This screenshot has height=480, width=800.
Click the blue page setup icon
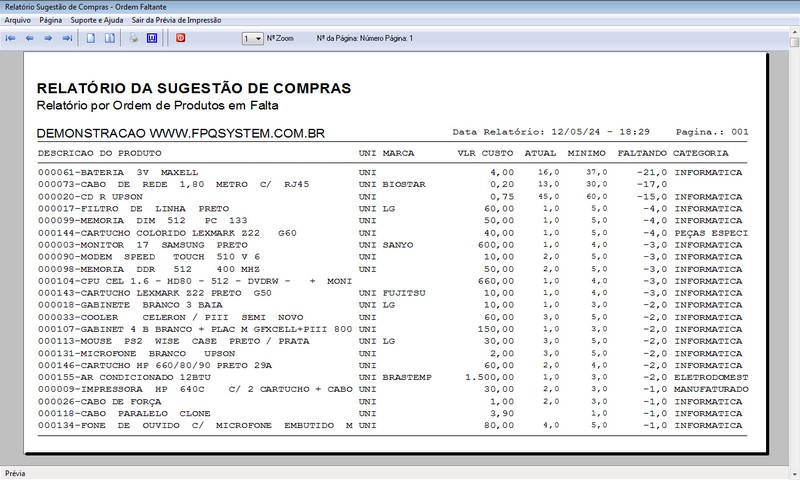click(x=152, y=38)
